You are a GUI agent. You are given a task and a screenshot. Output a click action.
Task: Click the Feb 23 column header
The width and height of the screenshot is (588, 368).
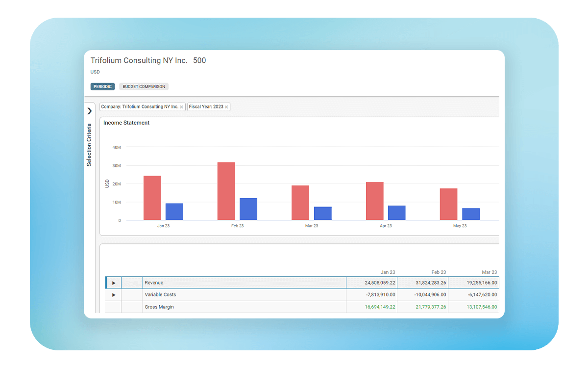(x=439, y=272)
